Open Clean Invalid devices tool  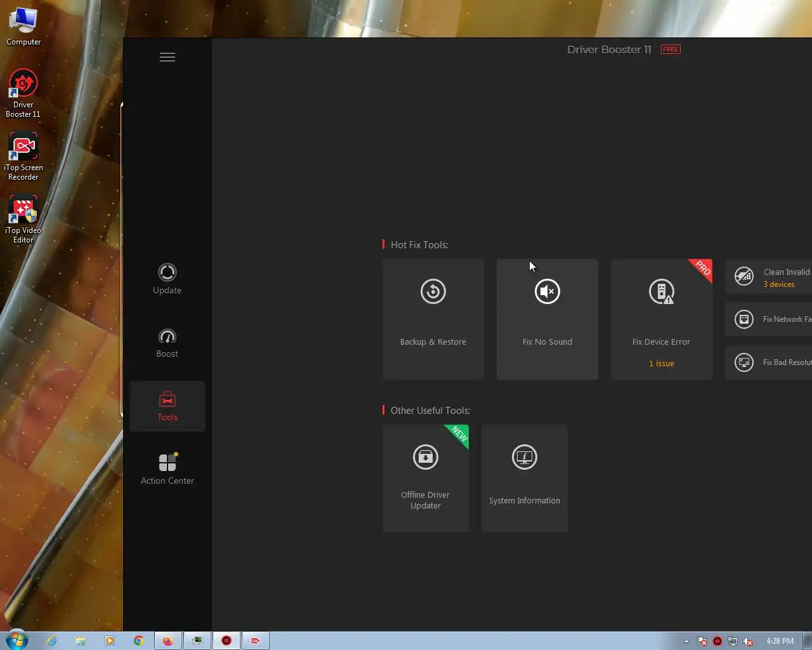pos(769,277)
